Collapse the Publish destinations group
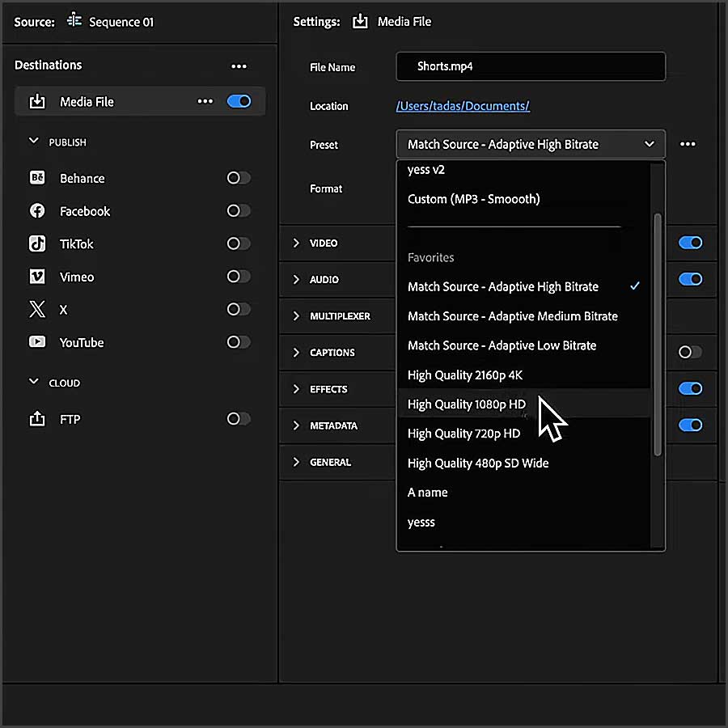The image size is (728, 728). click(34, 142)
